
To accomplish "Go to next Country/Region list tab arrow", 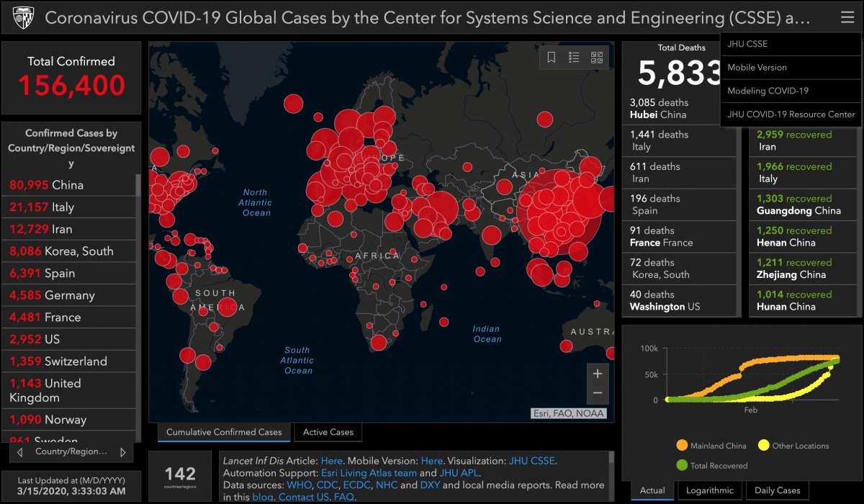I will pos(123,452).
